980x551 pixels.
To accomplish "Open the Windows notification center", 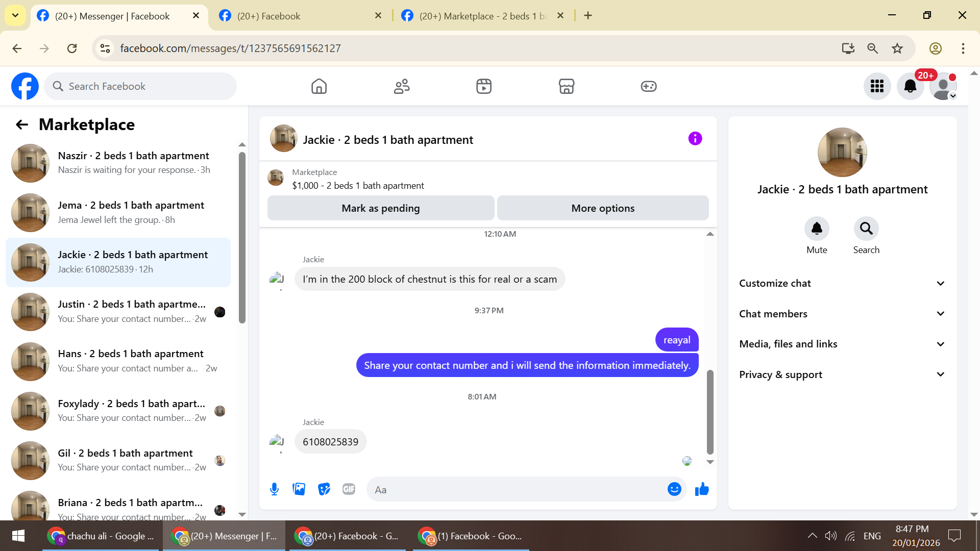I will 954,536.
